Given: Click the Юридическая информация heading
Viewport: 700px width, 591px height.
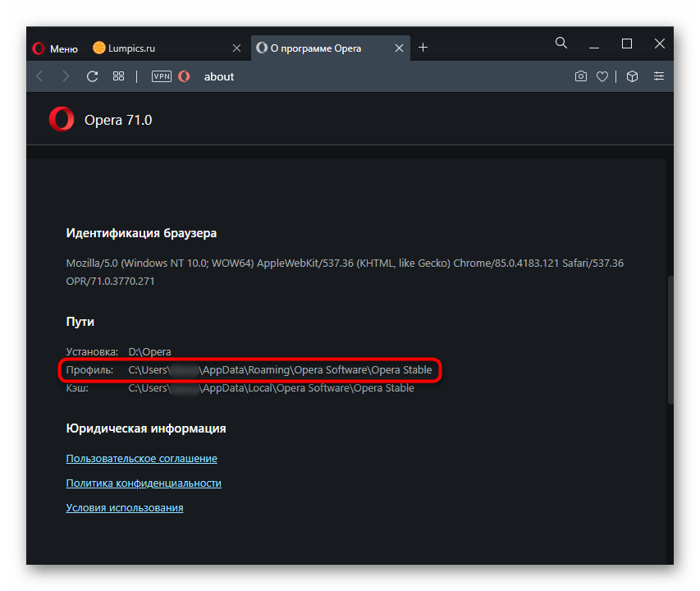Looking at the screenshot, I should tap(146, 428).
